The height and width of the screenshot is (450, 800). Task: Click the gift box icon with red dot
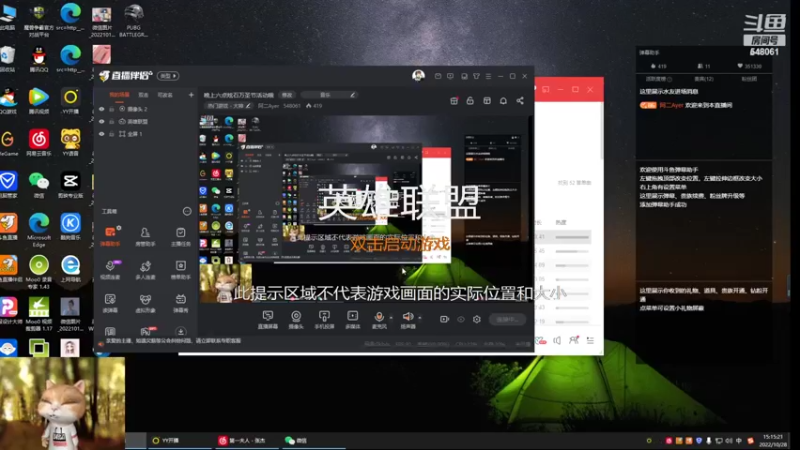click(454, 101)
